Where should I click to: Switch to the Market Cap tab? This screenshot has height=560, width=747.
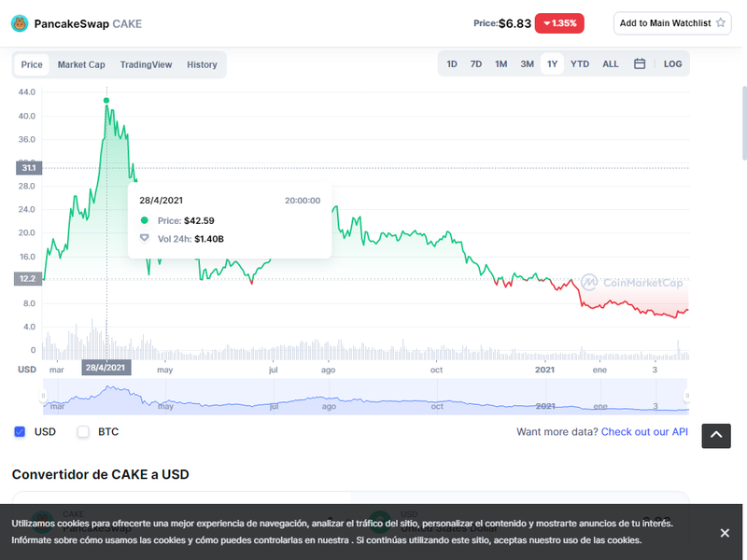pyautogui.click(x=81, y=64)
